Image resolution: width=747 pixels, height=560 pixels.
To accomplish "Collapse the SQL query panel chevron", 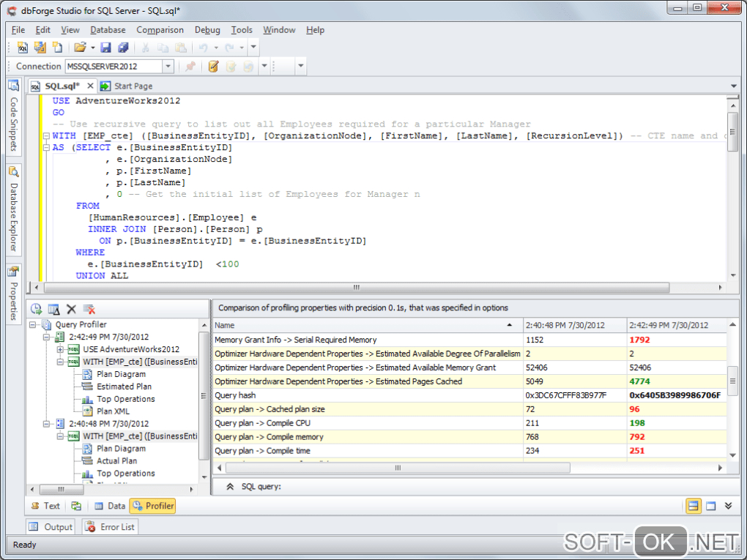I will point(229,486).
